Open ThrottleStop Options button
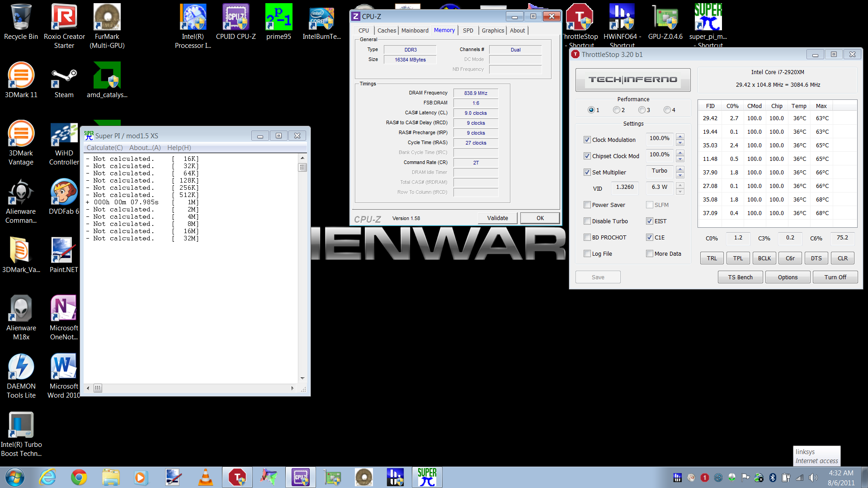868x488 pixels. coord(788,277)
